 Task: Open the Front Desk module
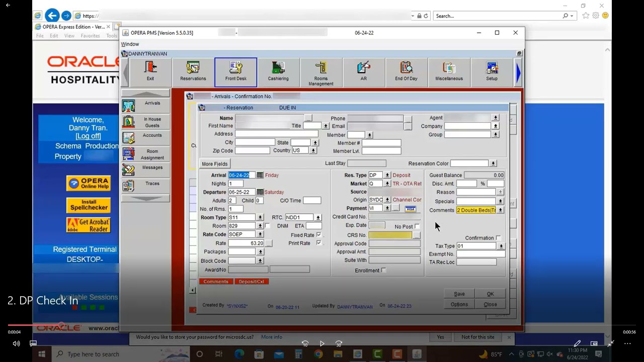point(235,72)
